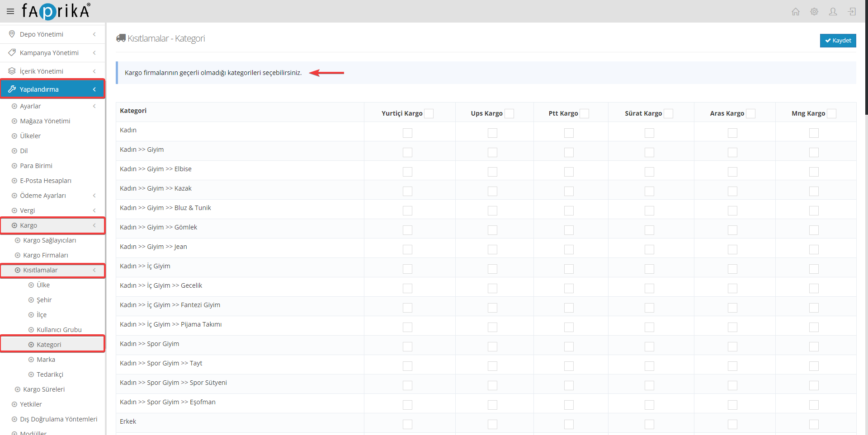Select all with Mng Kargo header checkbox
The height and width of the screenshot is (435, 868).
click(831, 114)
